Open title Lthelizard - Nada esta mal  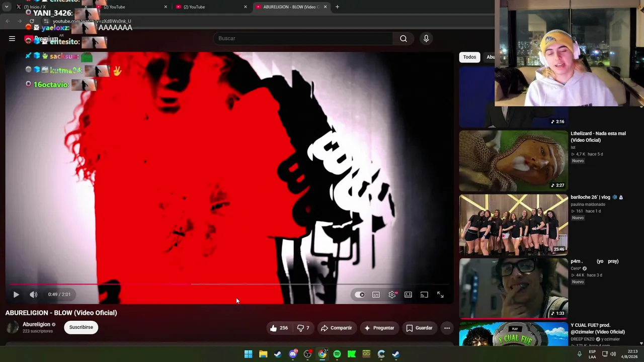(598, 137)
